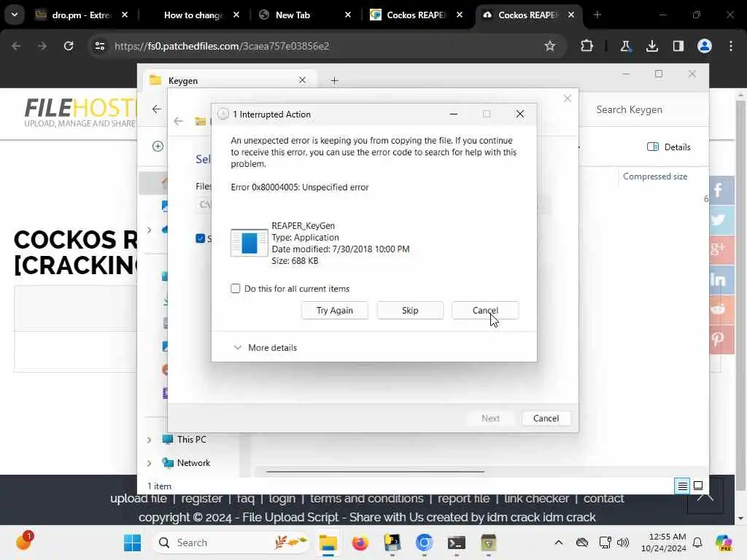Open a new browser tab
The image size is (747, 560).
pos(597,15)
